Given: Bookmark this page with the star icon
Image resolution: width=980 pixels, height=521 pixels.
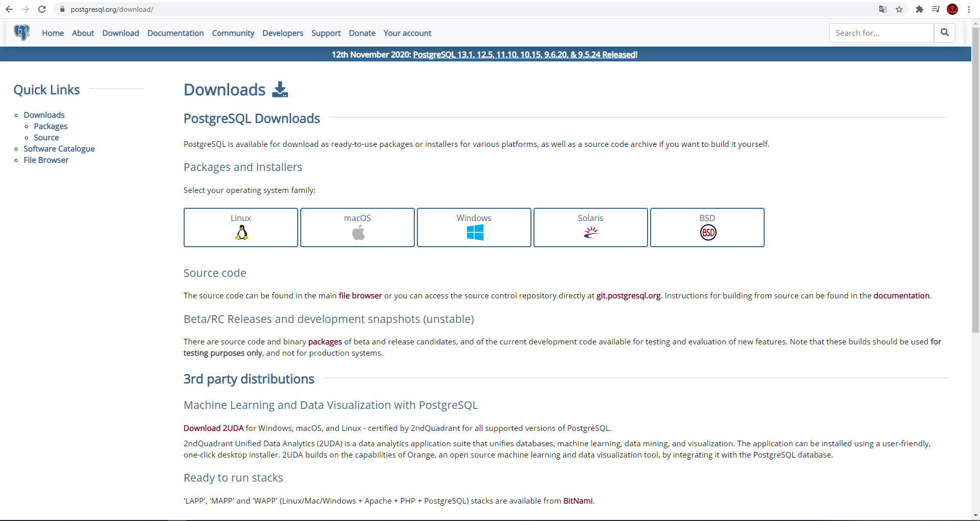Looking at the screenshot, I should coord(899,9).
